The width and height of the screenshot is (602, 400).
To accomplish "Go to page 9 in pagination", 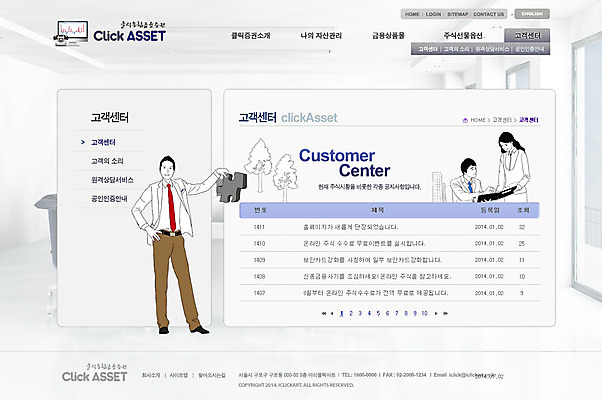I will click(x=415, y=314).
